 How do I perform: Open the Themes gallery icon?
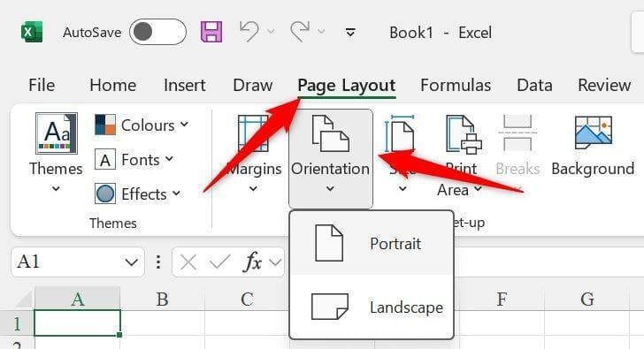coord(57,133)
